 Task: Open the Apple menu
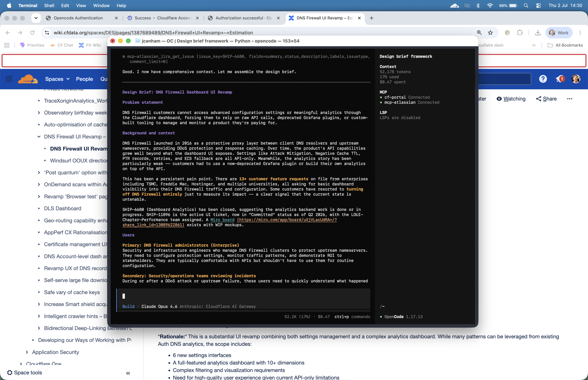(x=9, y=5)
